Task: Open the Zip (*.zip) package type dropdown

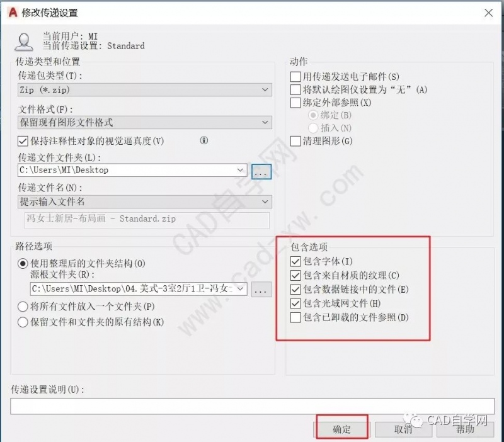Action: [145, 90]
